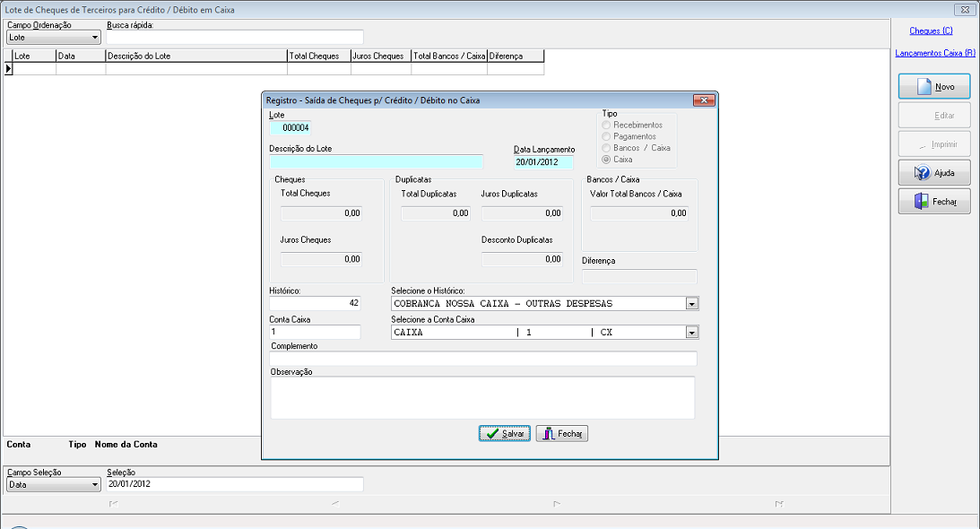Expand the Selecione o Histórico dropdown
The width and height of the screenshot is (980, 529).
(691, 304)
